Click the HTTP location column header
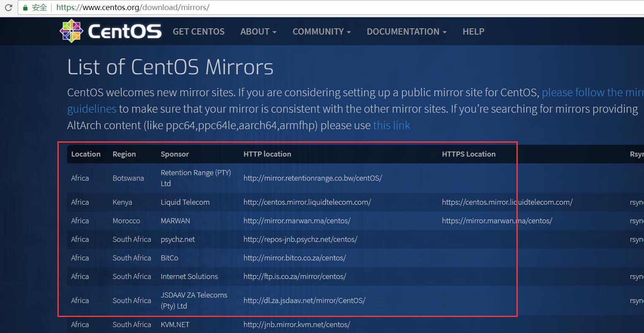 [x=267, y=154]
